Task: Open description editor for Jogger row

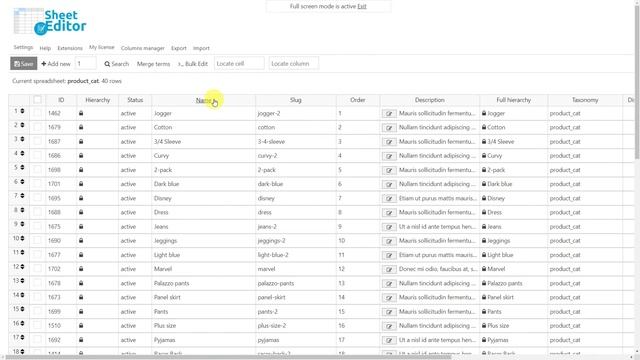Action: pyautogui.click(x=389, y=114)
